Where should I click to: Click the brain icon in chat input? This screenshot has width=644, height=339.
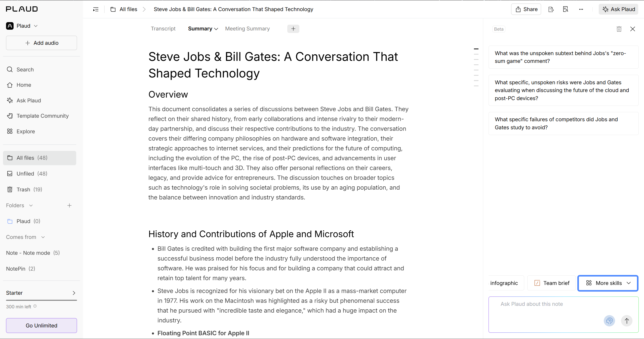[x=609, y=321]
